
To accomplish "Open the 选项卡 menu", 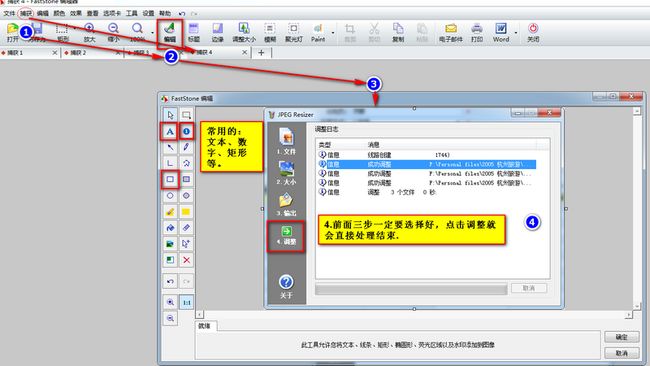I will (112, 13).
